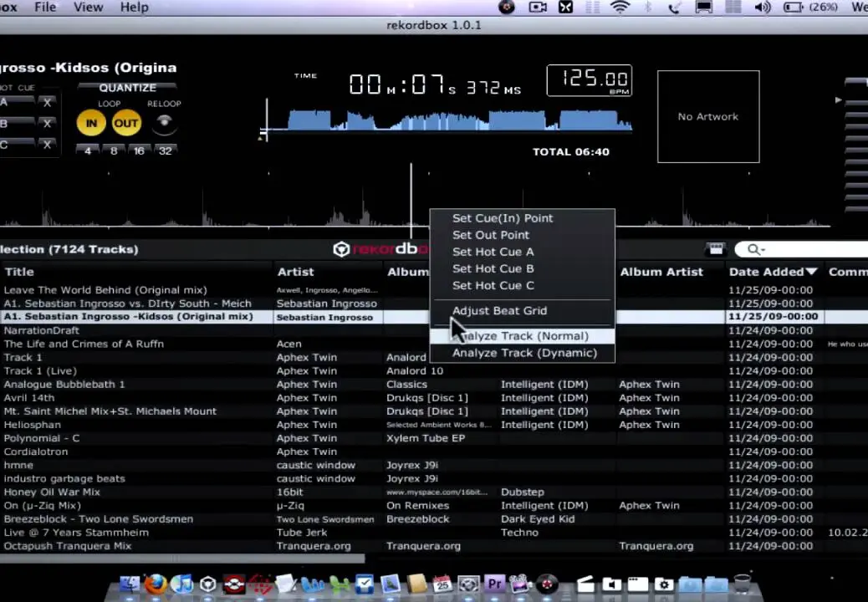Screen dimensions: 868x602
Task: Click the volume icon in menu bar
Action: (763, 8)
